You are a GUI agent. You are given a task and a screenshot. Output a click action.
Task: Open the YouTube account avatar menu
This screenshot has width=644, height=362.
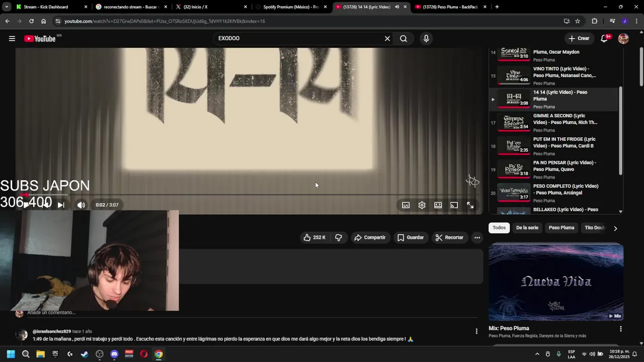(x=623, y=39)
